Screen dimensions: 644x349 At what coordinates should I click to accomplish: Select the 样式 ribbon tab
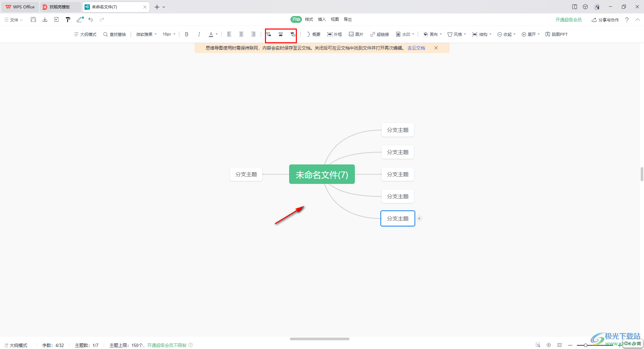pos(309,19)
